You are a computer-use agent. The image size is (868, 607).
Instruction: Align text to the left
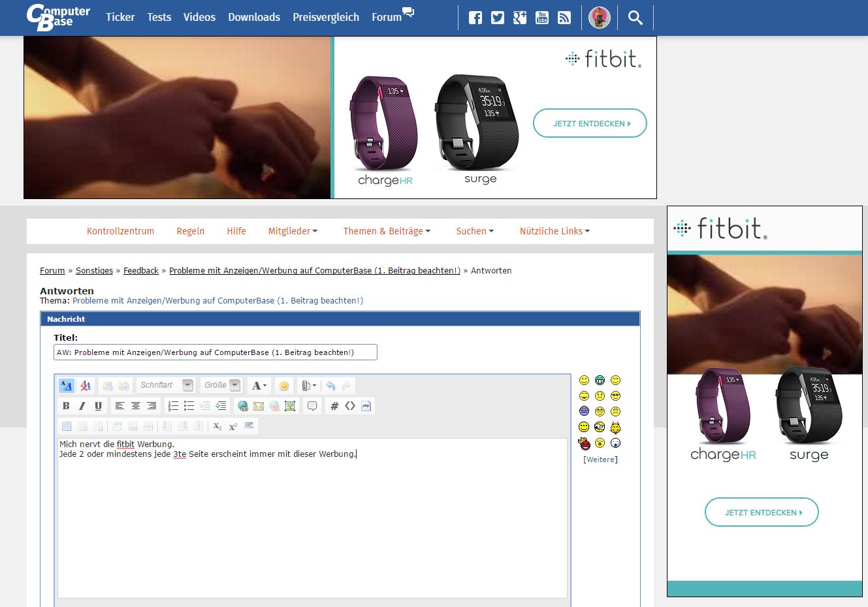coord(120,406)
